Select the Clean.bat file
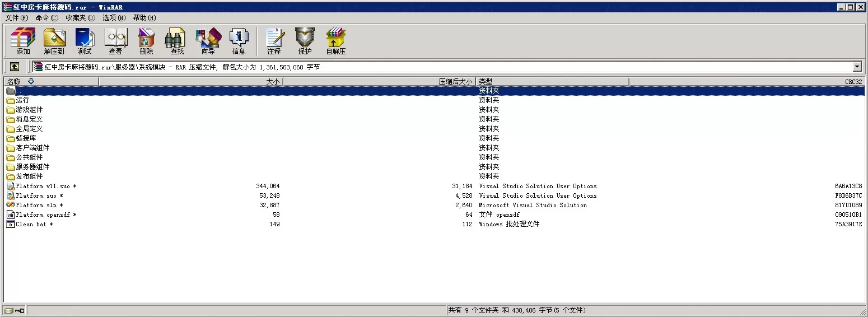The height and width of the screenshot is (317, 868). (31, 224)
